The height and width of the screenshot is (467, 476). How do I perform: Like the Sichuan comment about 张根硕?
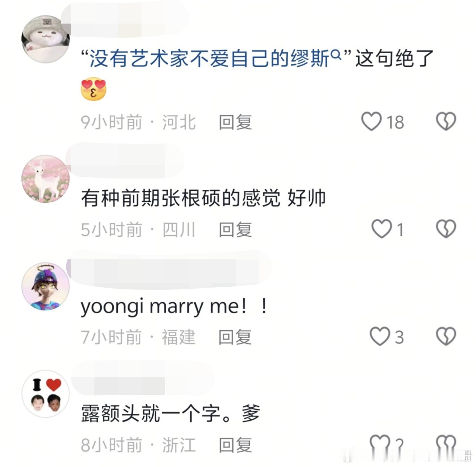click(x=381, y=229)
